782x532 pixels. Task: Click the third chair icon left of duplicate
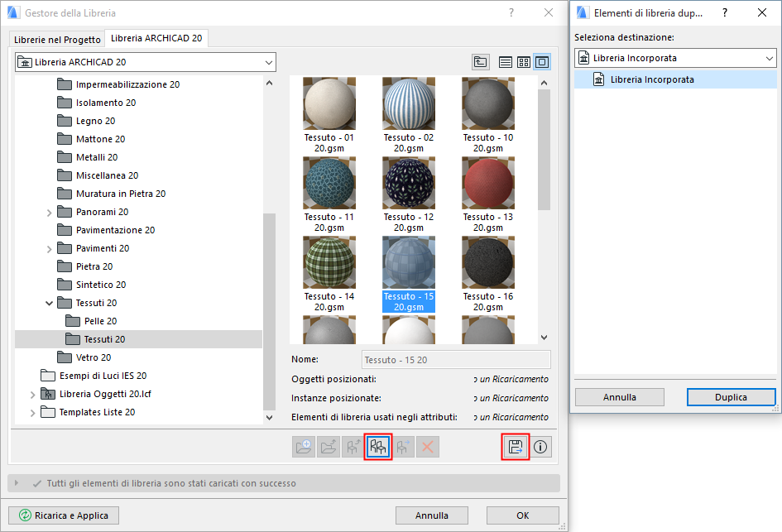tap(353, 447)
